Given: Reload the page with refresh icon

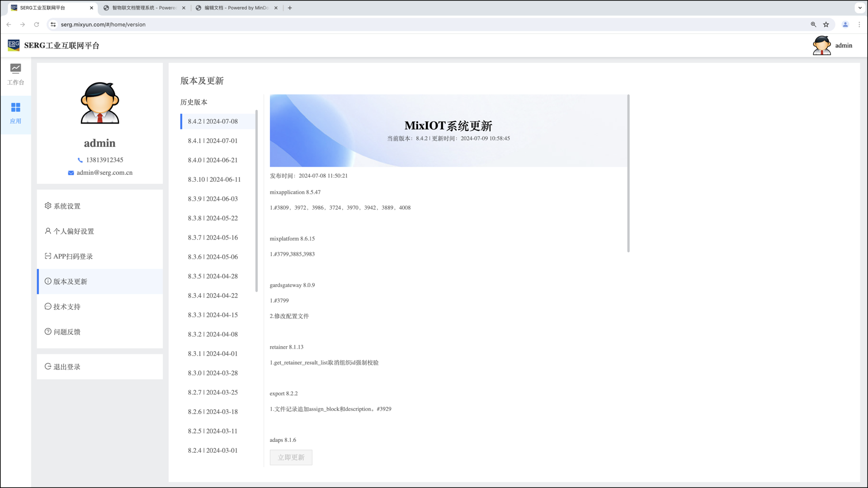Looking at the screenshot, I should click(37, 24).
